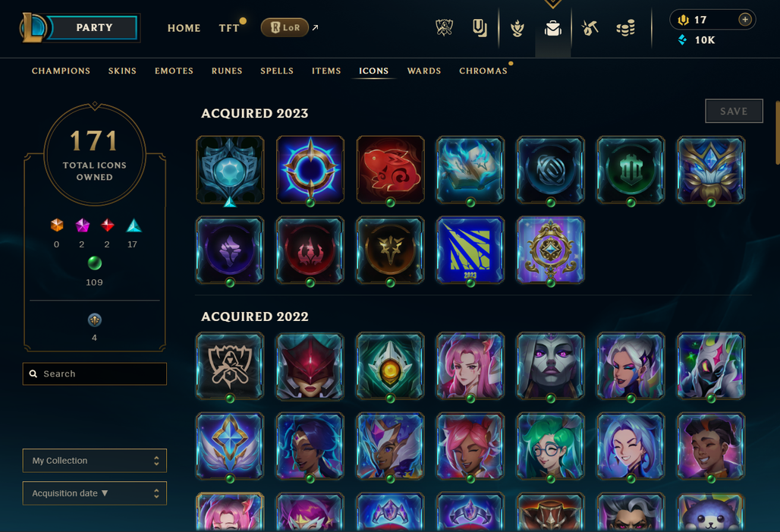
Task: Click the Legends of Runeterra LoR badge
Action: pyautogui.click(x=285, y=27)
